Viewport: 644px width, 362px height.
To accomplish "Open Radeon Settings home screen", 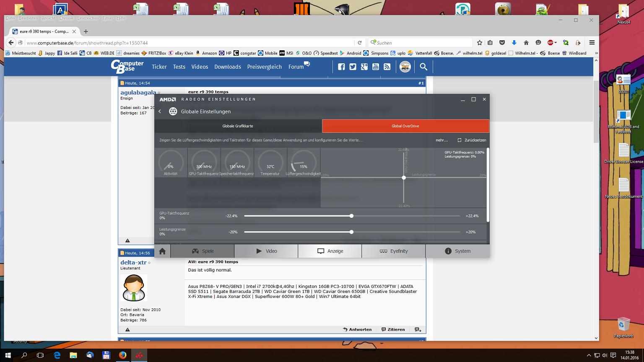I will pos(162,251).
